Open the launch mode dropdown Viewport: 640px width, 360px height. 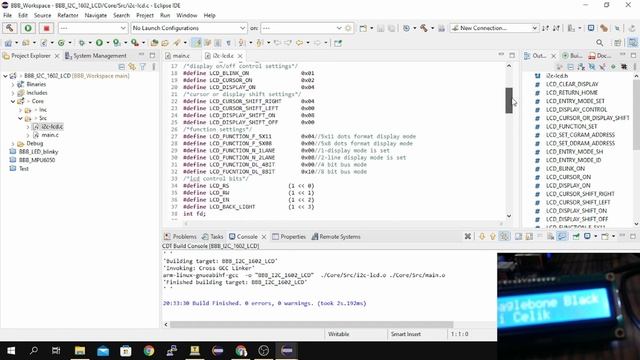click(93, 28)
